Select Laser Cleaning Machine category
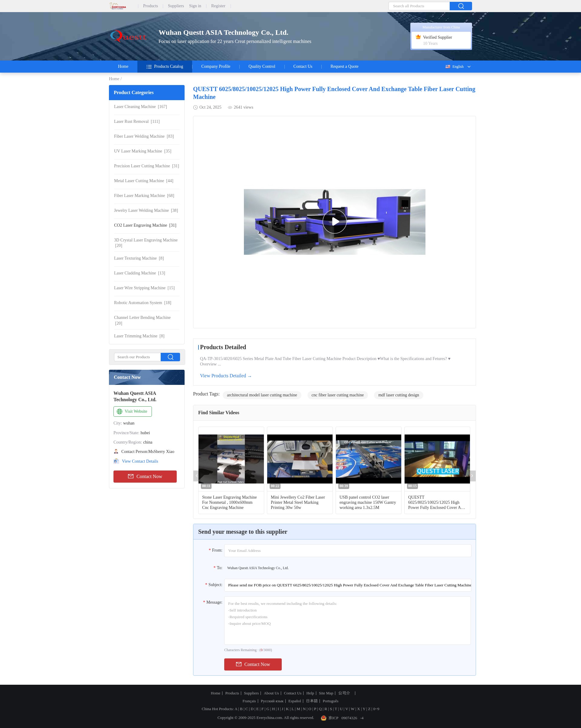The height and width of the screenshot is (728, 581). click(140, 107)
